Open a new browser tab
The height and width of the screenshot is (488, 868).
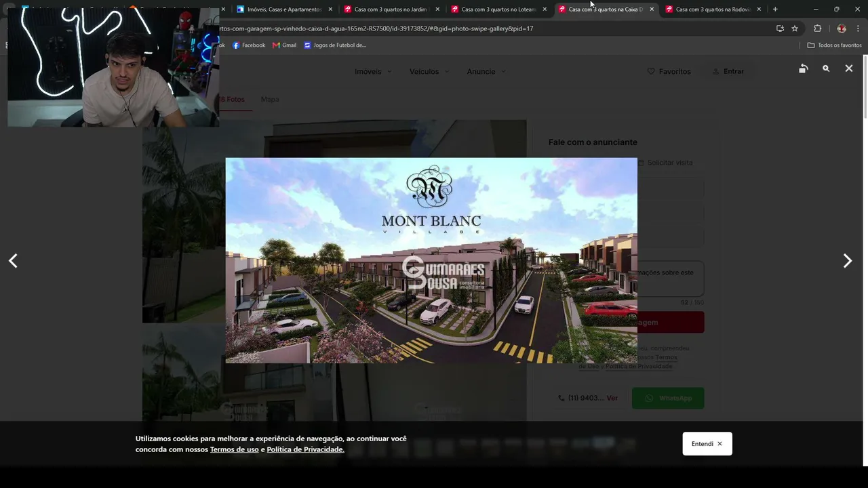point(775,9)
